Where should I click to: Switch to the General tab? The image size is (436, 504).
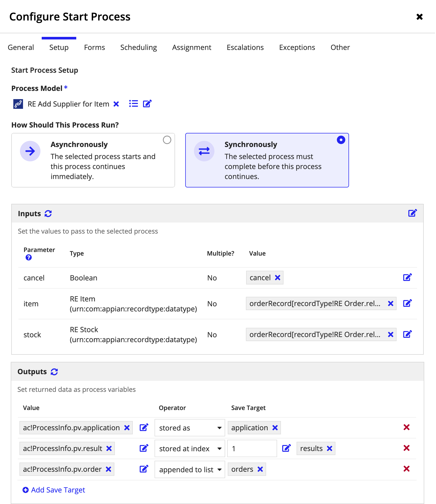tap(21, 47)
